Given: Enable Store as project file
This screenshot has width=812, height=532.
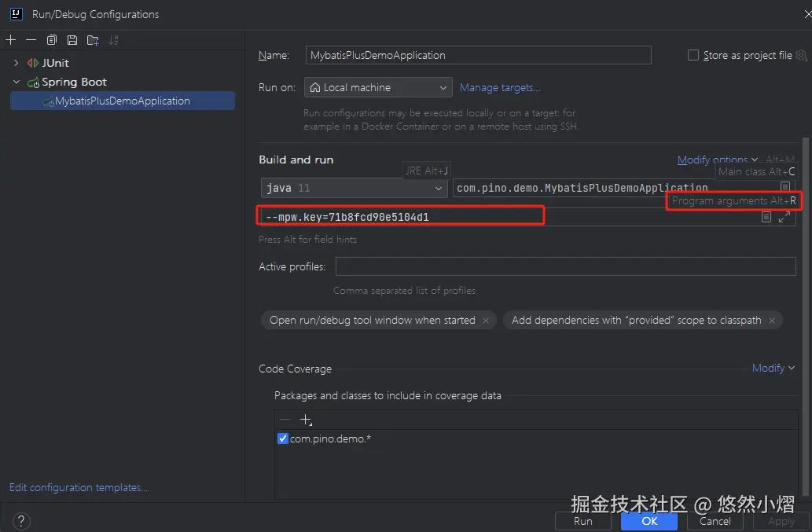Looking at the screenshot, I should (693, 55).
